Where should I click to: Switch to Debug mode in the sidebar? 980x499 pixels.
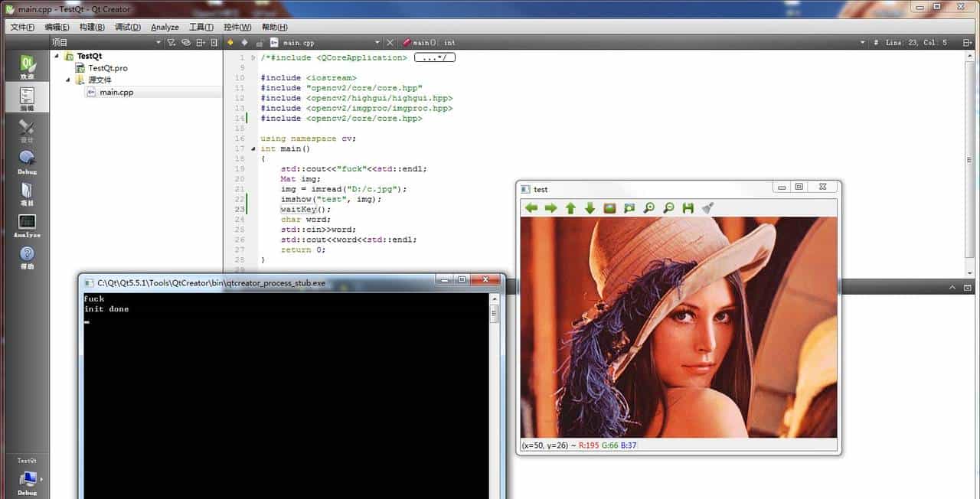pyautogui.click(x=27, y=161)
